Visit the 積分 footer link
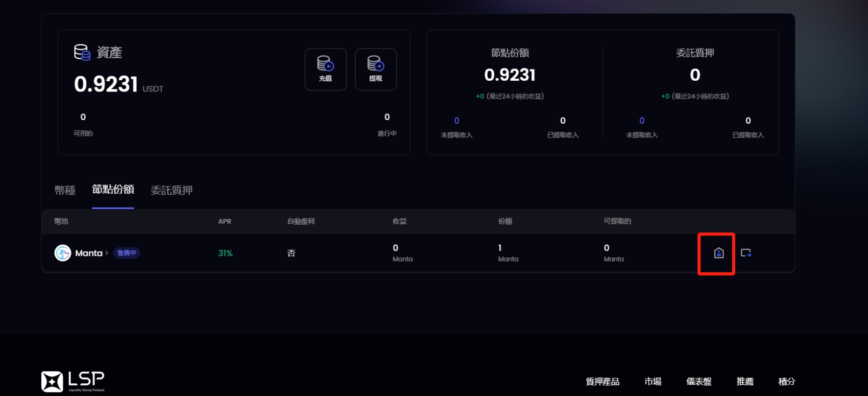Screen dimensions: 868x396 pyautogui.click(x=787, y=381)
